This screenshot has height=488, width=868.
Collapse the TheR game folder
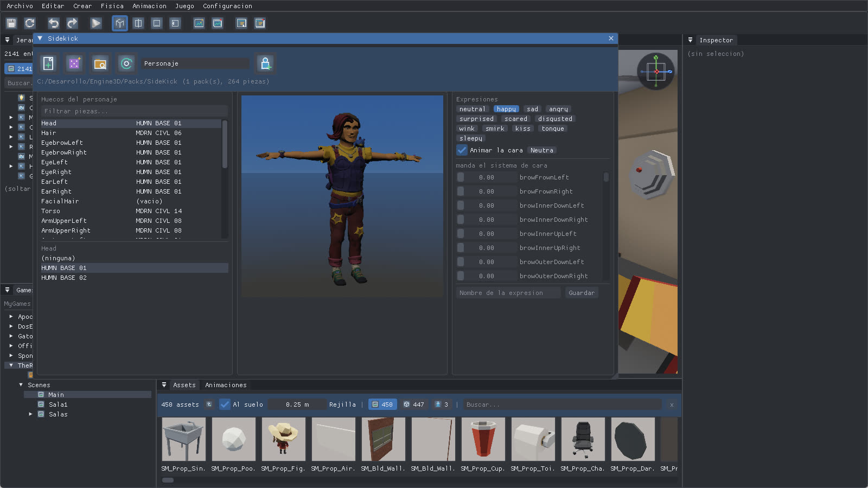tap(11, 365)
